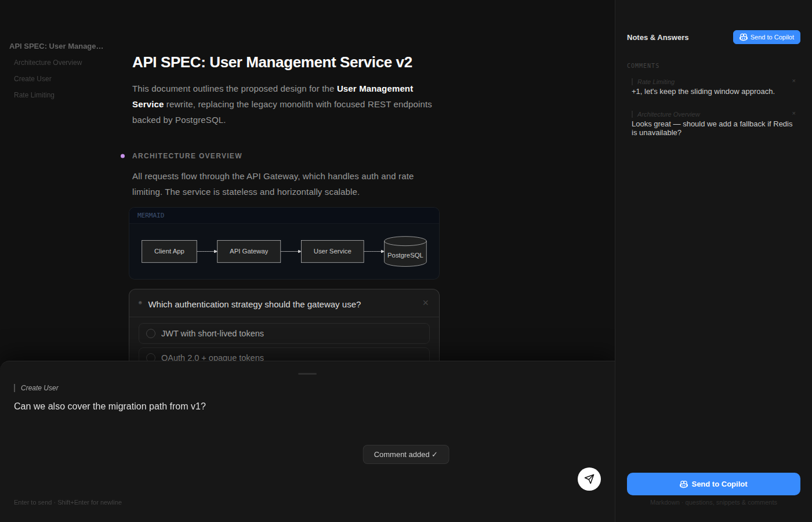The width and height of the screenshot is (812, 522).
Task: Click the User Service diagram node
Action: coord(332,251)
